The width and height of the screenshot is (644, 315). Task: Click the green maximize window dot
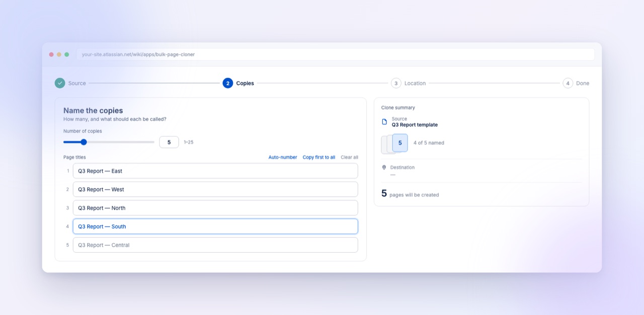(66, 54)
